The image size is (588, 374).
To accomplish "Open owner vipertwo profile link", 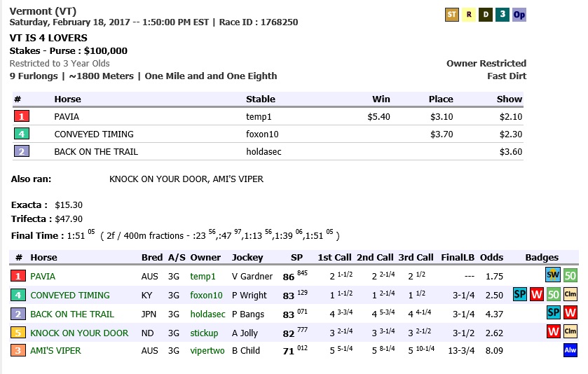I will point(207,351).
